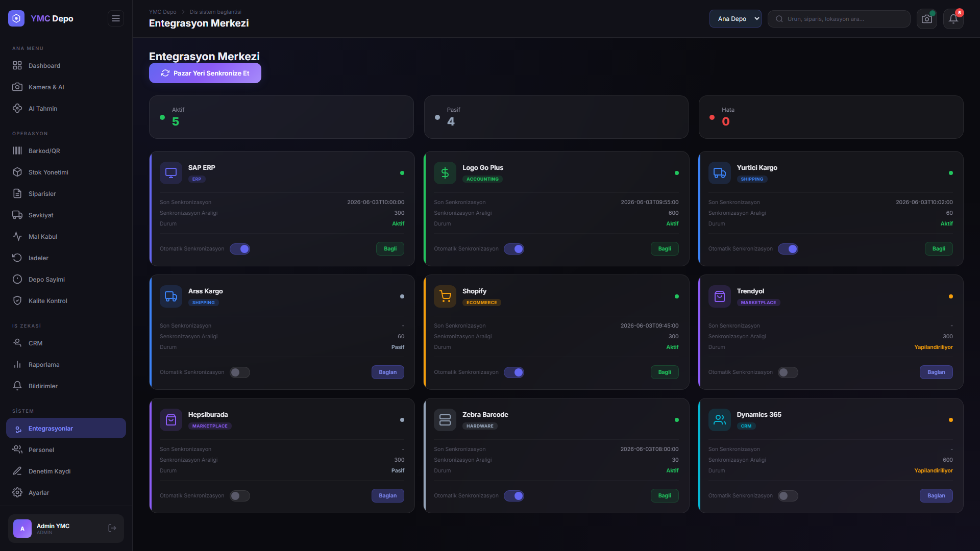Click Hepsiburada shopping bag icon
This screenshot has height=551, width=980.
pyautogui.click(x=171, y=420)
